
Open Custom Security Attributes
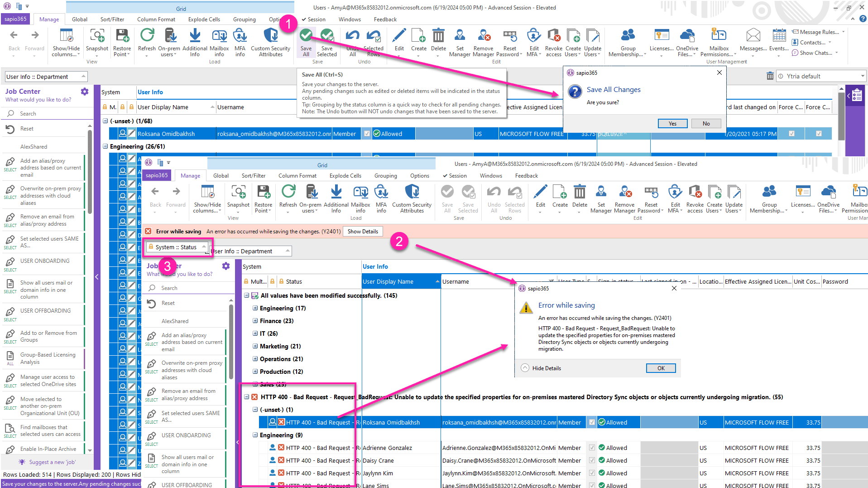tap(271, 42)
